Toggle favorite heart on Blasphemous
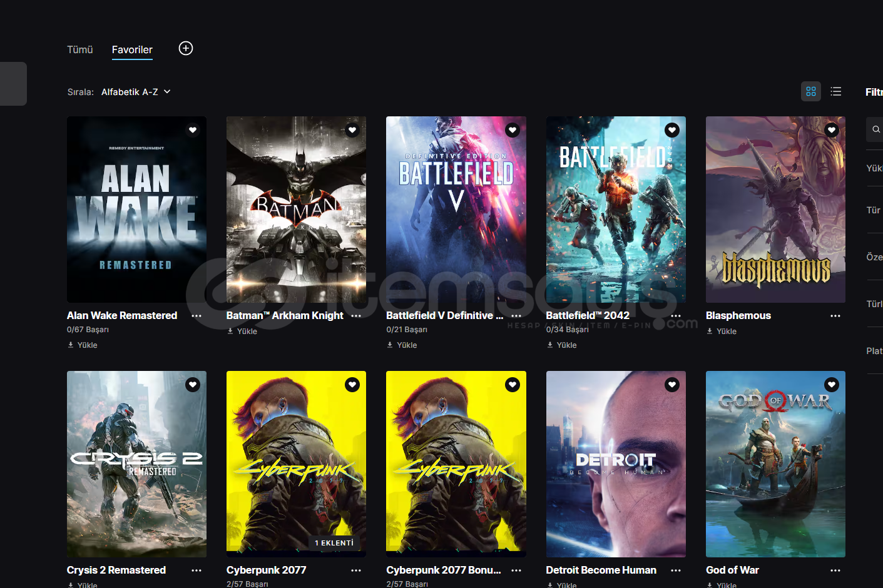 pos(832,130)
